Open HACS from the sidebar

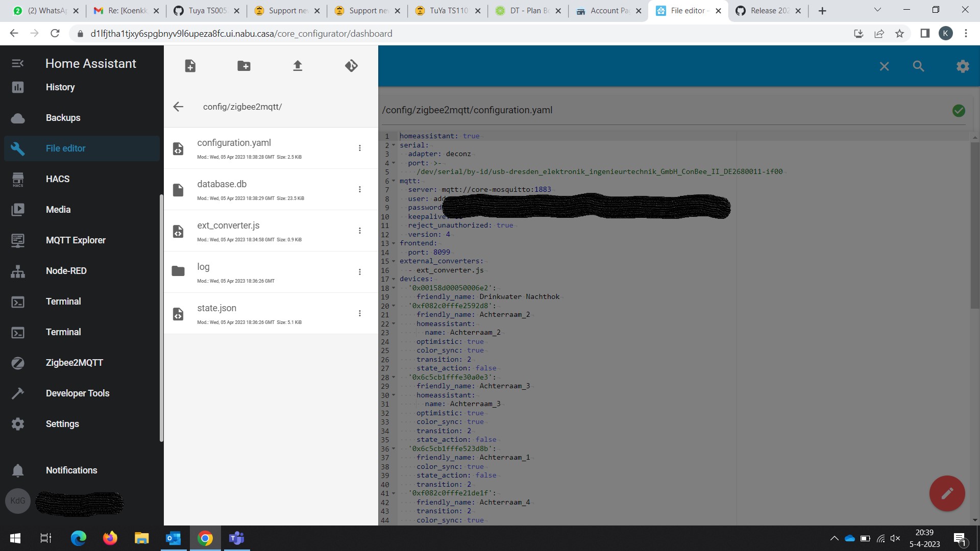(58, 179)
